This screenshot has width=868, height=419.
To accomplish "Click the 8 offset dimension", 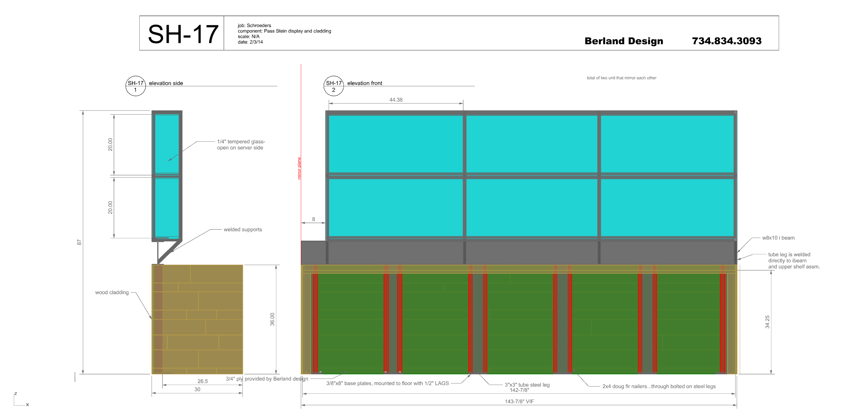I will [313, 219].
